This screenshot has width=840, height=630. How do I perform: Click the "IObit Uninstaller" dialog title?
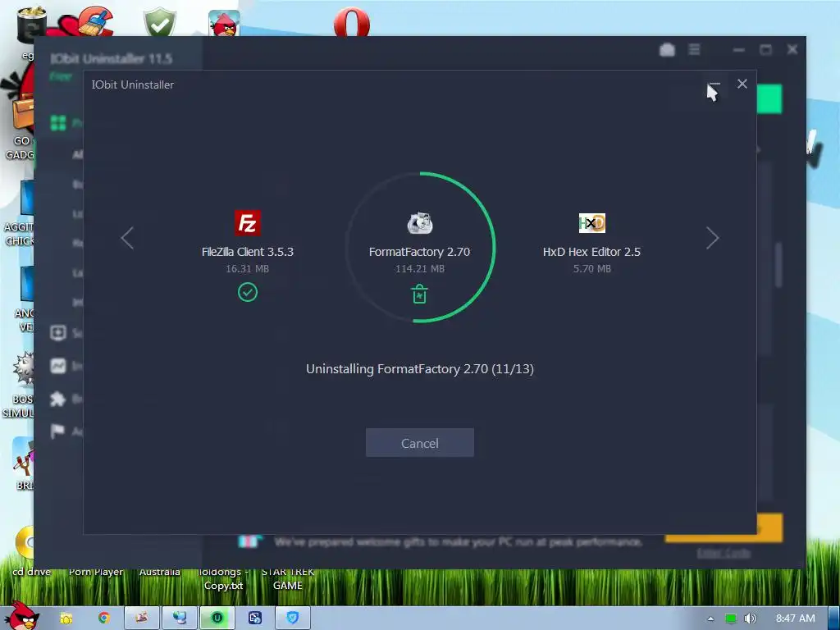click(x=133, y=84)
